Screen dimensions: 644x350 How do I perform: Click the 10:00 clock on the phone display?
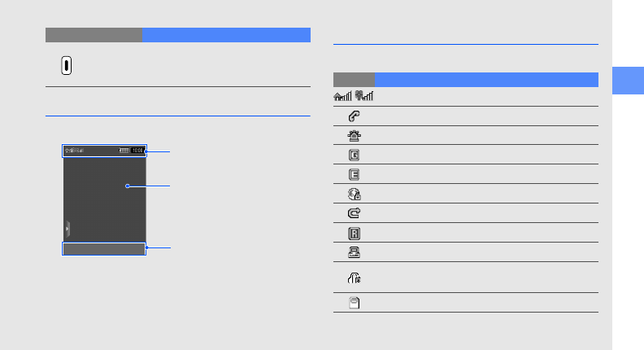(137, 151)
